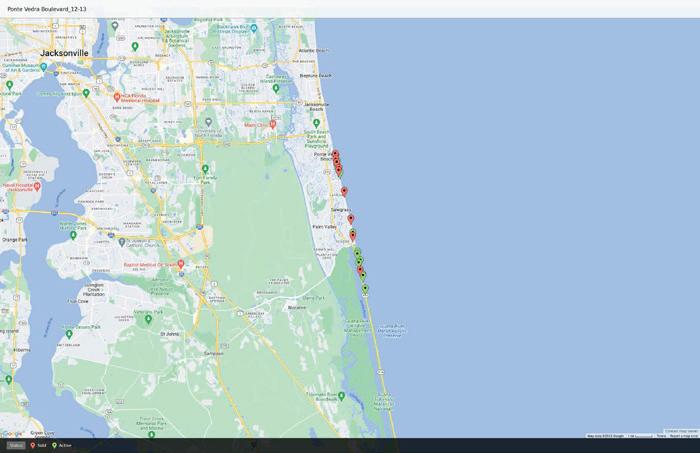700x453 pixels.
Task: Click Report a map error link
Action: 683,436
